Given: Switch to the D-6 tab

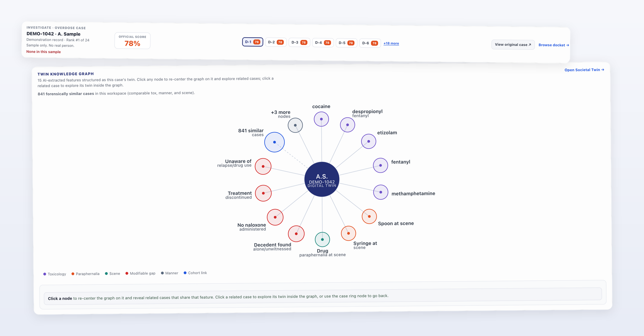Looking at the screenshot, I should (x=370, y=43).
